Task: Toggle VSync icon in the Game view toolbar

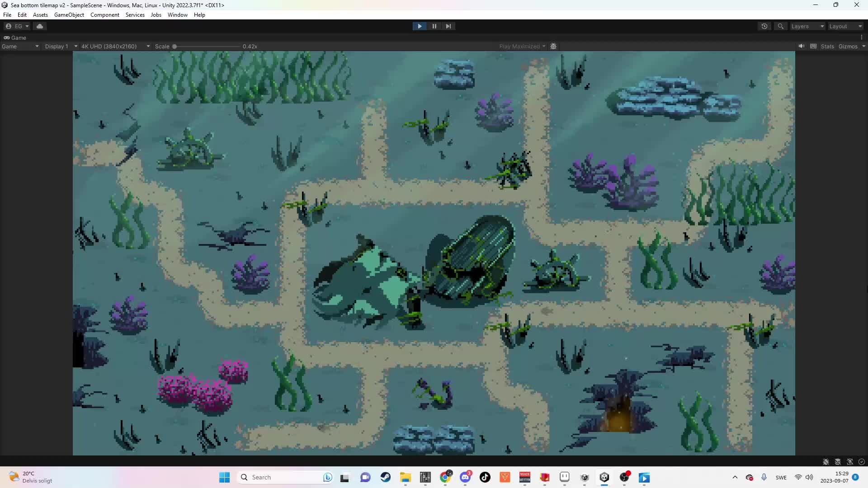Action: pos(814,46)
